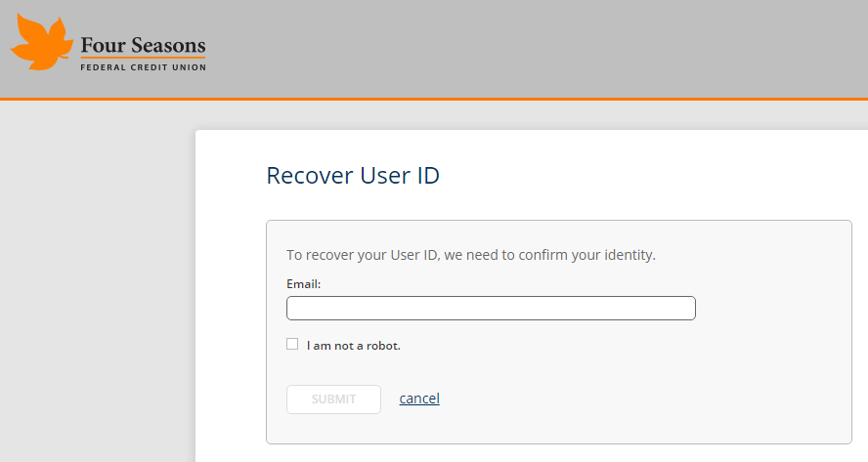Image resolution: width=868 pixels, height=462 pixels.
Task: Click the 'I am not a robot.' label
Action: point(353,346)
